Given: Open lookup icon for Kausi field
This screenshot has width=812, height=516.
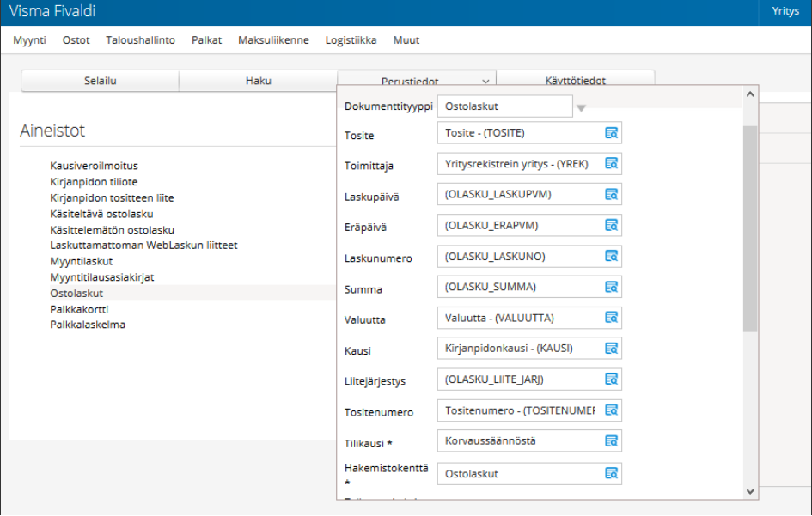Looking at the screenshot, I should click(611, 349).
